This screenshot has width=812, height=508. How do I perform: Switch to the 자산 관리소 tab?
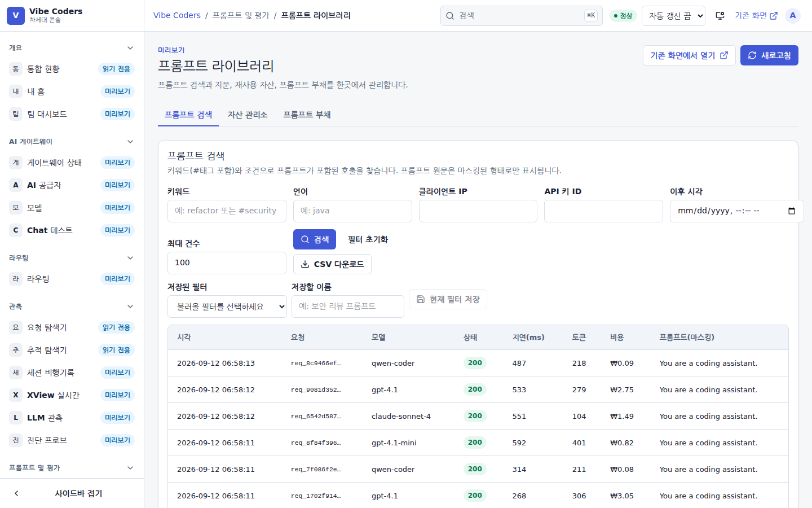pyautogui.click(x=248, y=115)
